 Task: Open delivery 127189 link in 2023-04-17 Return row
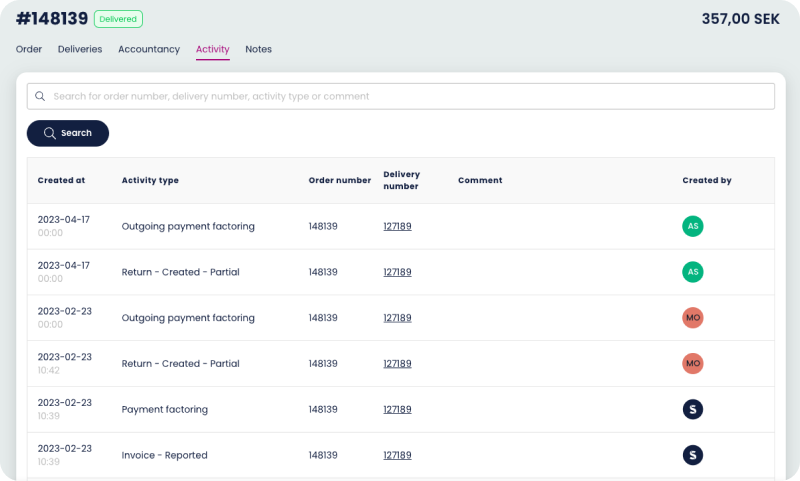397,272
